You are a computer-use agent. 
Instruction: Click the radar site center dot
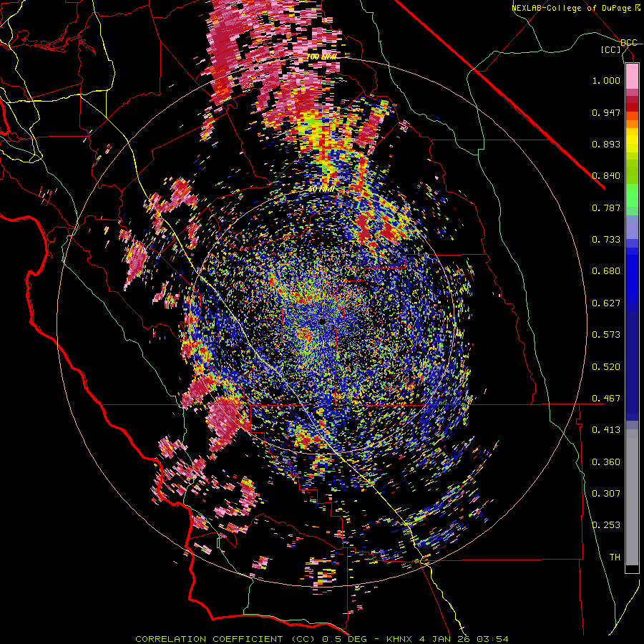[323, 322]
